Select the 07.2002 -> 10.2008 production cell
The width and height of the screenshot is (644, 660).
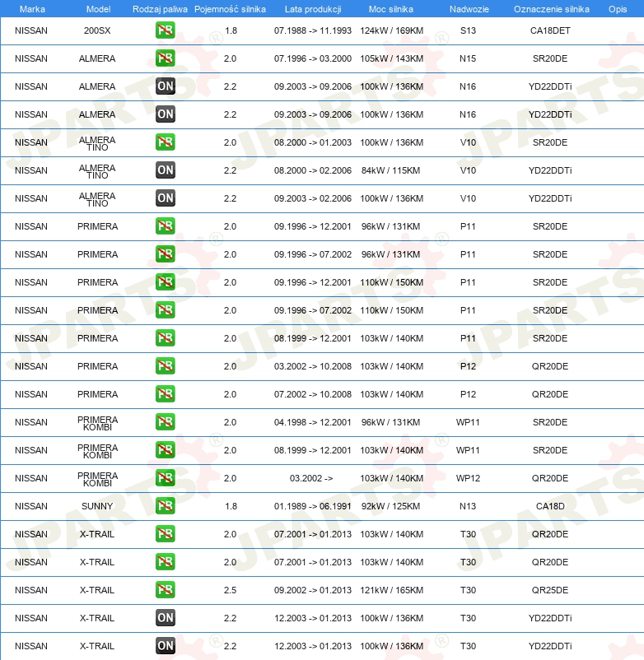(312, 394)
